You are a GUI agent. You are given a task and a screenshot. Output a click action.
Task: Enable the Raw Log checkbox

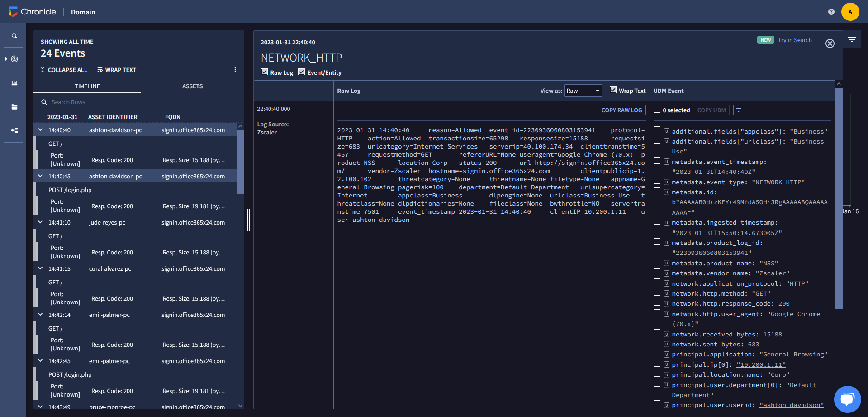click(264, 72)
